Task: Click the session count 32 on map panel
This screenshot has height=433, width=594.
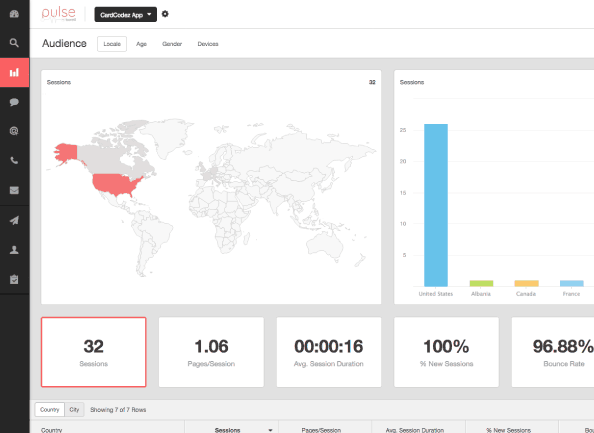Action: (x=372, y=82)
